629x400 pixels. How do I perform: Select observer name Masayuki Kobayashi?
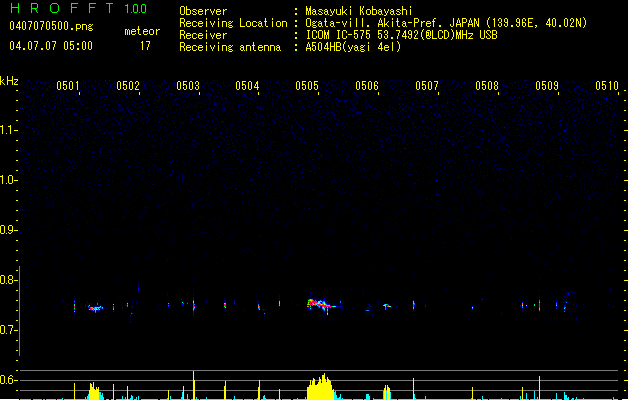359,11
